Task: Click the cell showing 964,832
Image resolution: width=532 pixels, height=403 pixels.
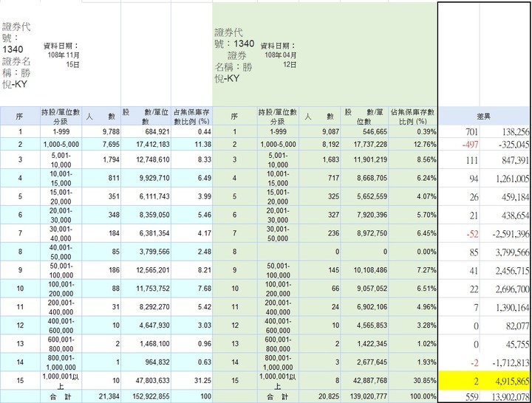Action: click(146, 362)
